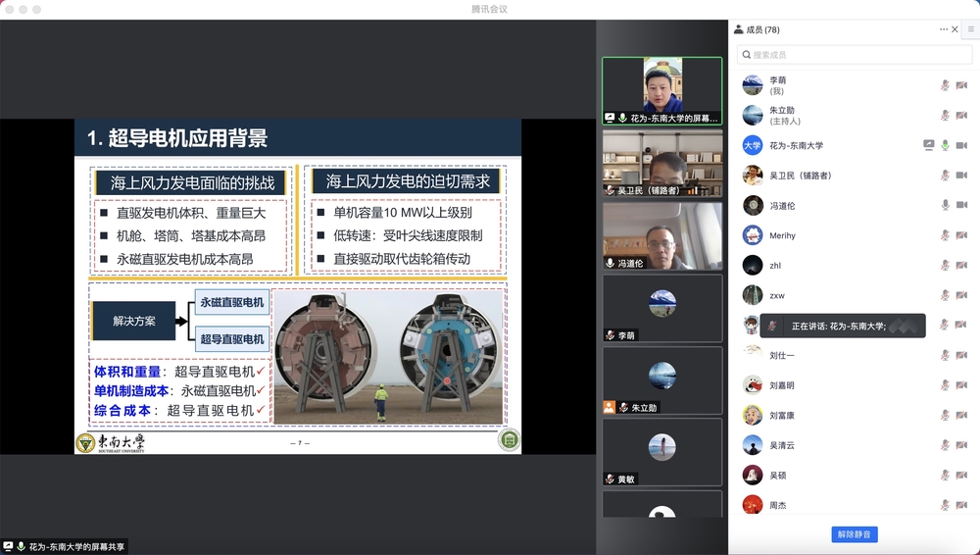
Task: Click the 冯道伦 video thumbnail tile
Action: click(661, 235)
